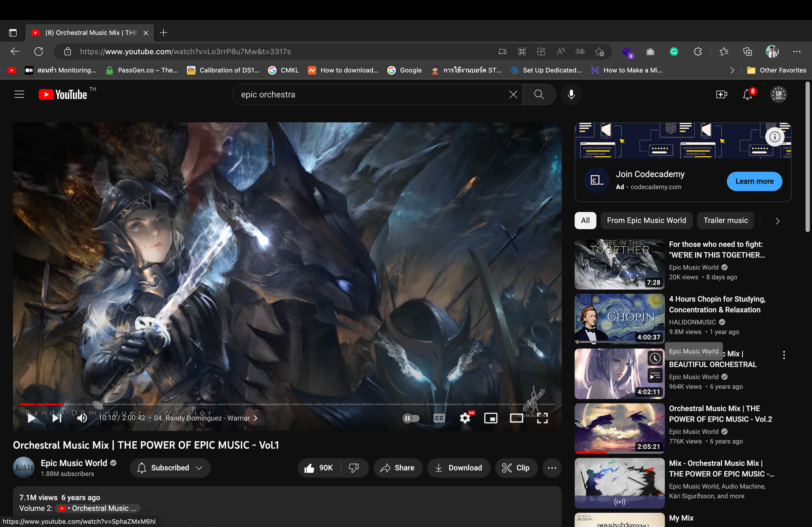Open the Create video icon
The width and height of the screenshot is (812, 527).
(721, 95)
